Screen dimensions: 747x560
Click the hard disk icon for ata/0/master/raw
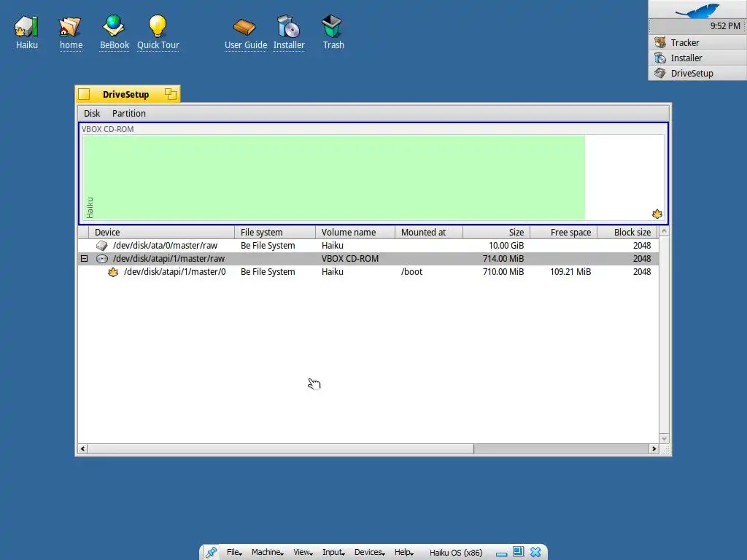point(102,245)
